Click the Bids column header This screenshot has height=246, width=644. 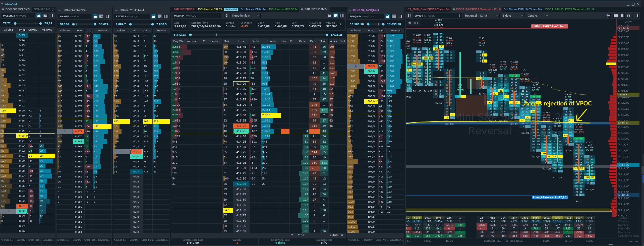(302, 41)
